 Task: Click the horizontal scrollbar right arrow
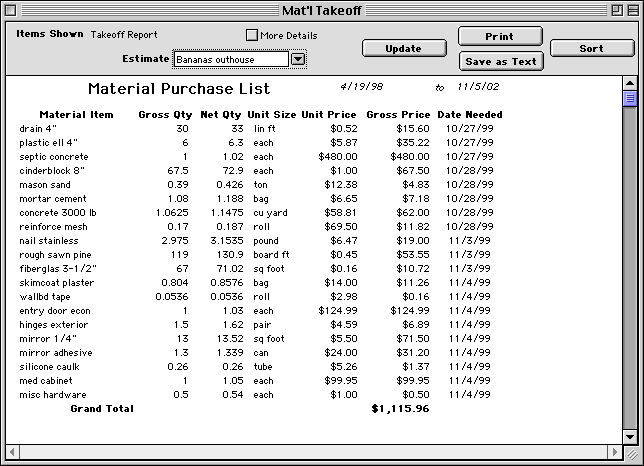[613, 454]
